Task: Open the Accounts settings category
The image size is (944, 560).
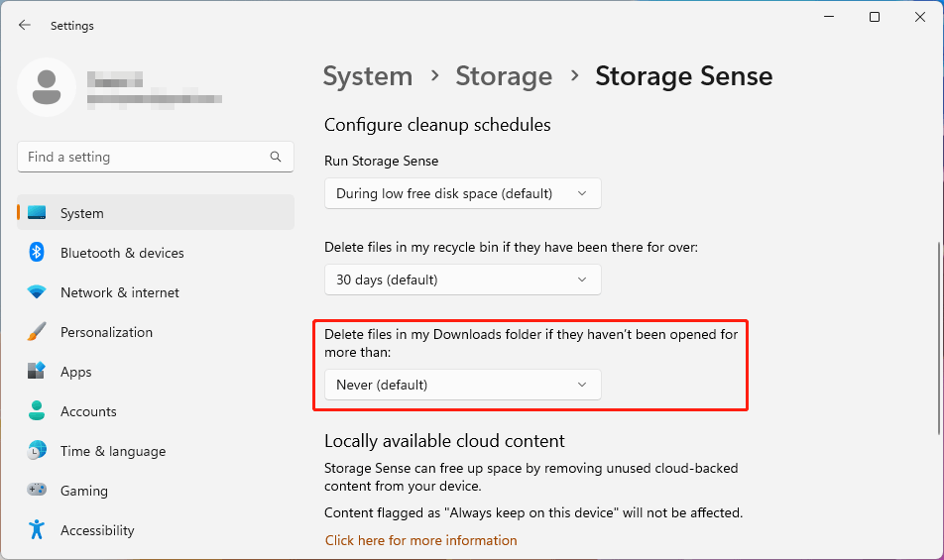Action: point(156,411)
